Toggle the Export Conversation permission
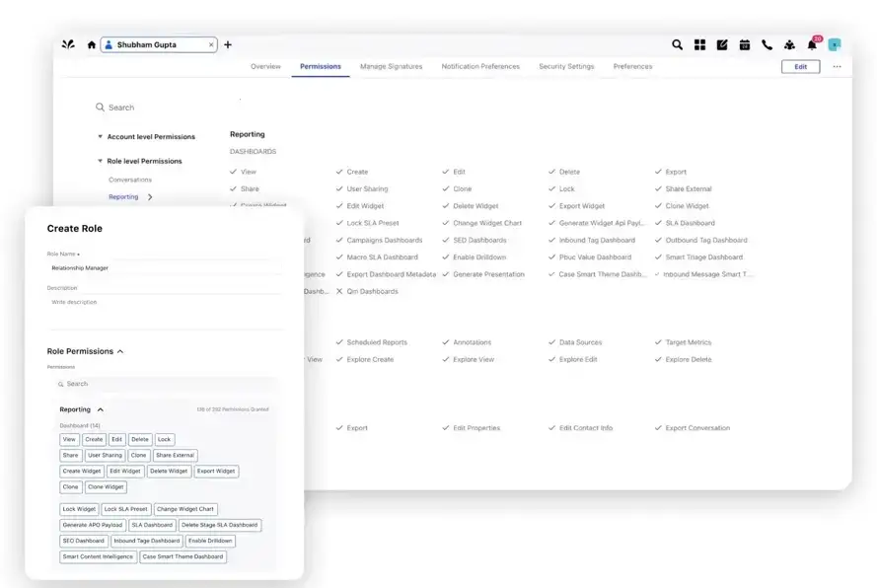The image size is (877, 588). coord(658,427)
